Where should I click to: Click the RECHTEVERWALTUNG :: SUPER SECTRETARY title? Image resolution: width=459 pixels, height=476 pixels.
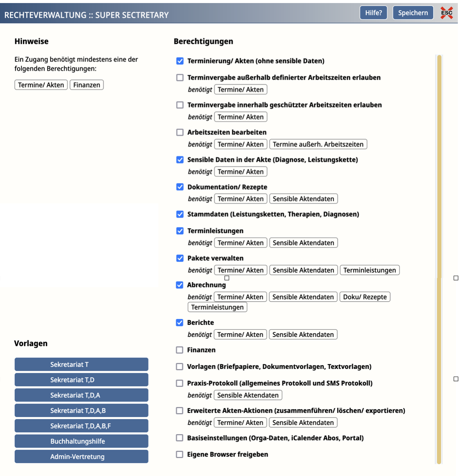pyautogui.click(x=86, y=15)
